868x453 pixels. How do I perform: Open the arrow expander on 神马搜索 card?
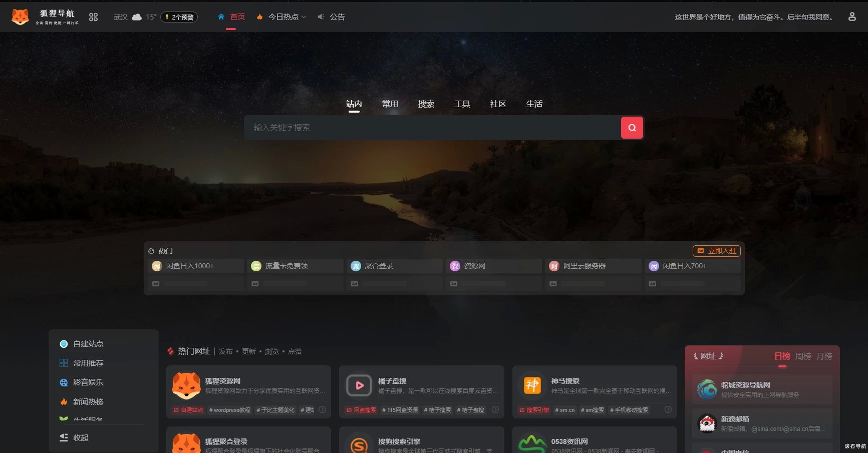pyautogui.click(x=668, y=409)
